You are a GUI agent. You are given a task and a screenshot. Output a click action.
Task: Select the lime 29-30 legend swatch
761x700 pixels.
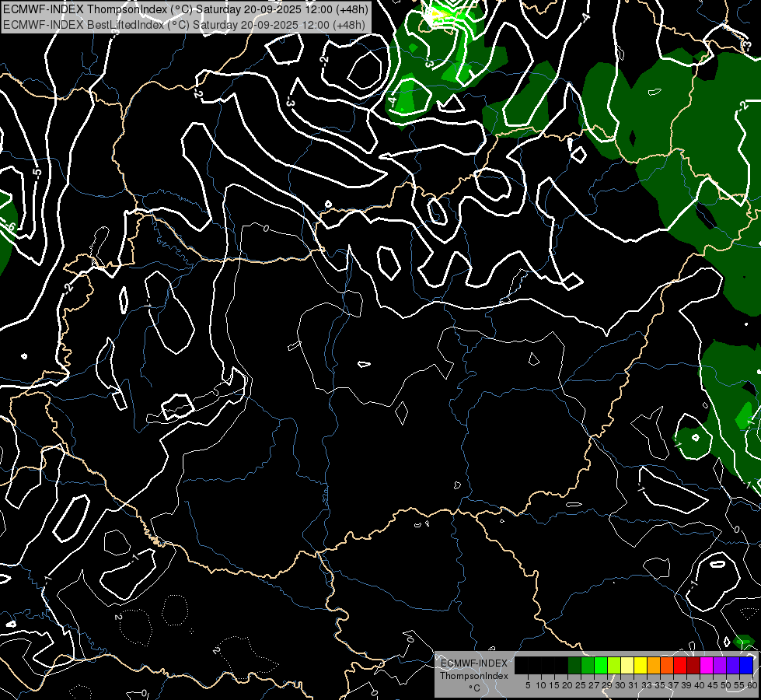tap(614, 665)
